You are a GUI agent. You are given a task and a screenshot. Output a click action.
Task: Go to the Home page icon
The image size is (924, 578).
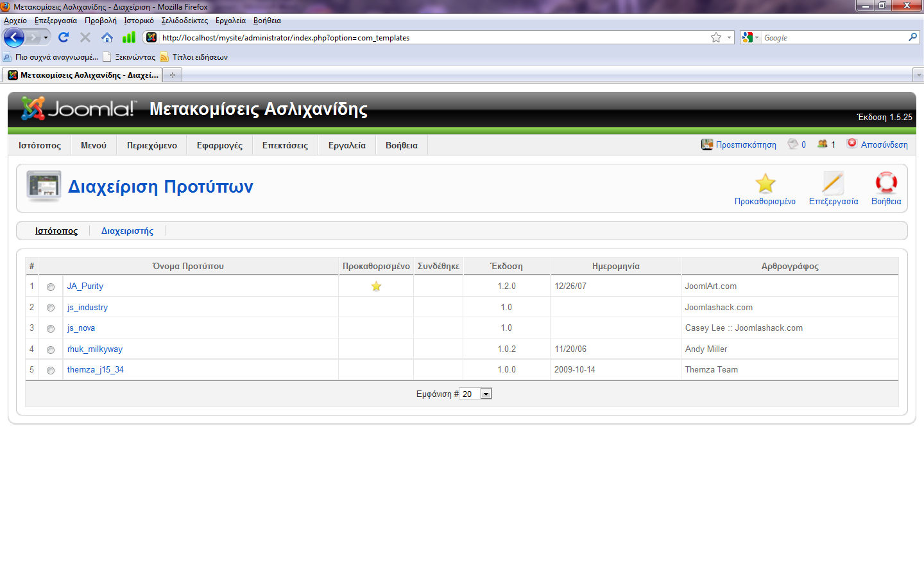coord(107,37)
